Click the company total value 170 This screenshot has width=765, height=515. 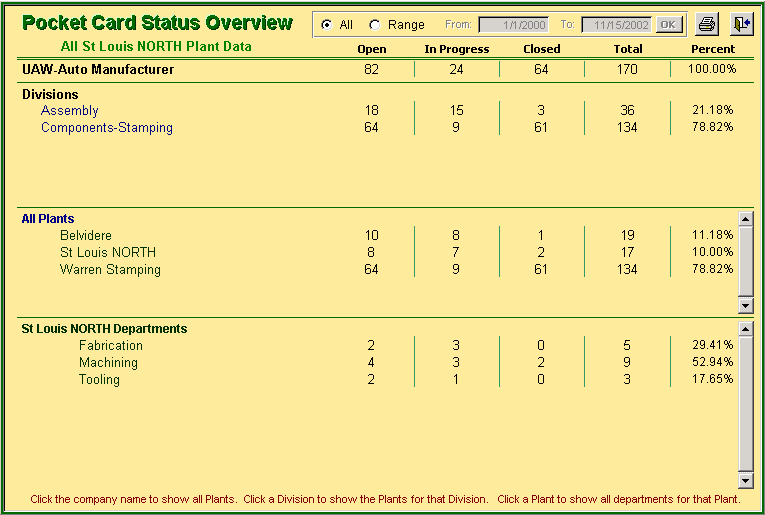coord(627,69)
